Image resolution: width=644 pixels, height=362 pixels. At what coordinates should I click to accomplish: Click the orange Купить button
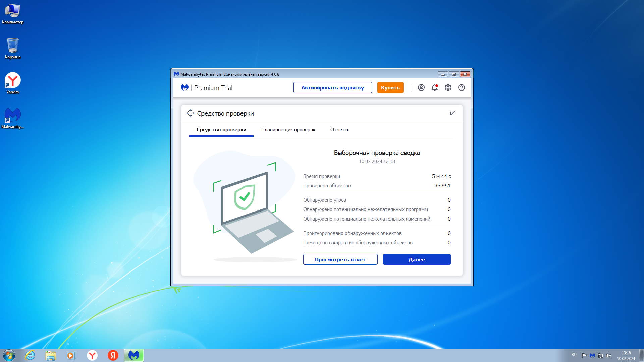click(x=390, y=87)
